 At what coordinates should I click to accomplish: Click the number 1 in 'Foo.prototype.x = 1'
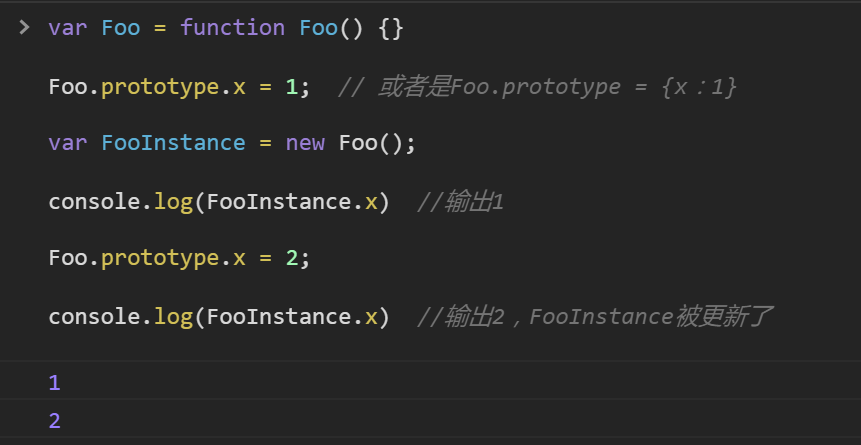click(x=292, y=87)
